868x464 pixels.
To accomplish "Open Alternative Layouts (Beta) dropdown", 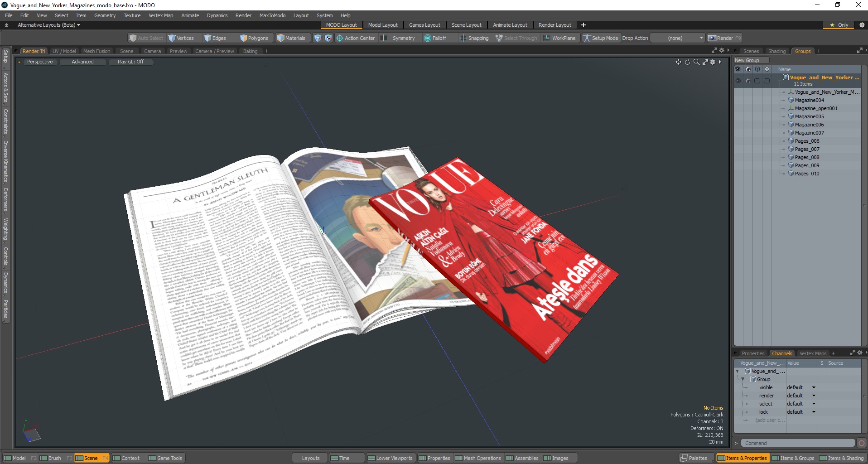I will [x=48, y=25].
